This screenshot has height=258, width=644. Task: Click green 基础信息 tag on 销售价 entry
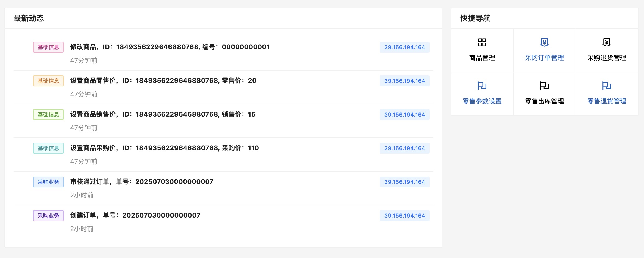[48, 115]
